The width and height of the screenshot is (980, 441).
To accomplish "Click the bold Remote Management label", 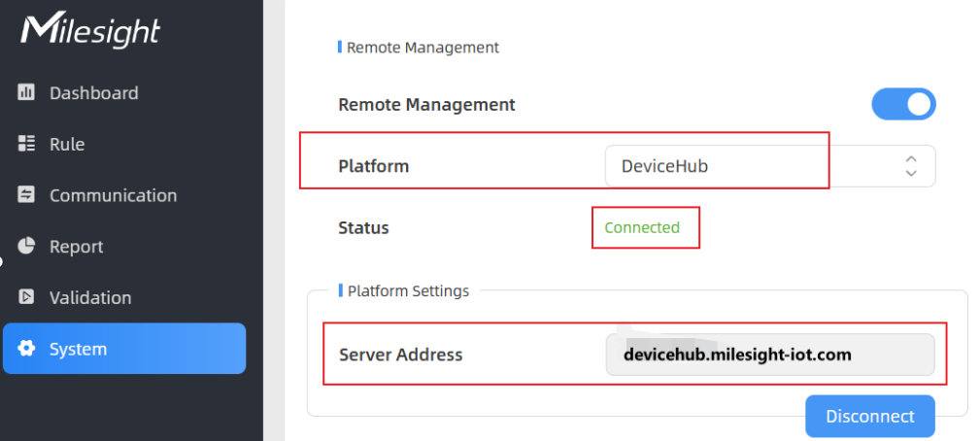I will [x=427, y=104].
